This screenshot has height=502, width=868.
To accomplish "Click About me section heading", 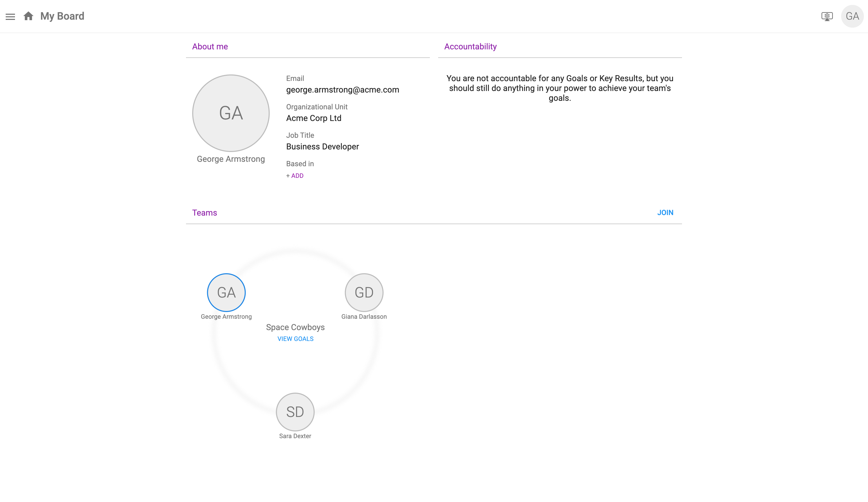I will (x=210, y=47).
